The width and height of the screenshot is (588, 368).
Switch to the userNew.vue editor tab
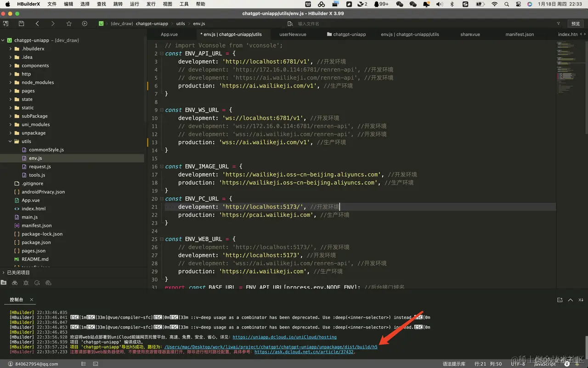point(293,34)
